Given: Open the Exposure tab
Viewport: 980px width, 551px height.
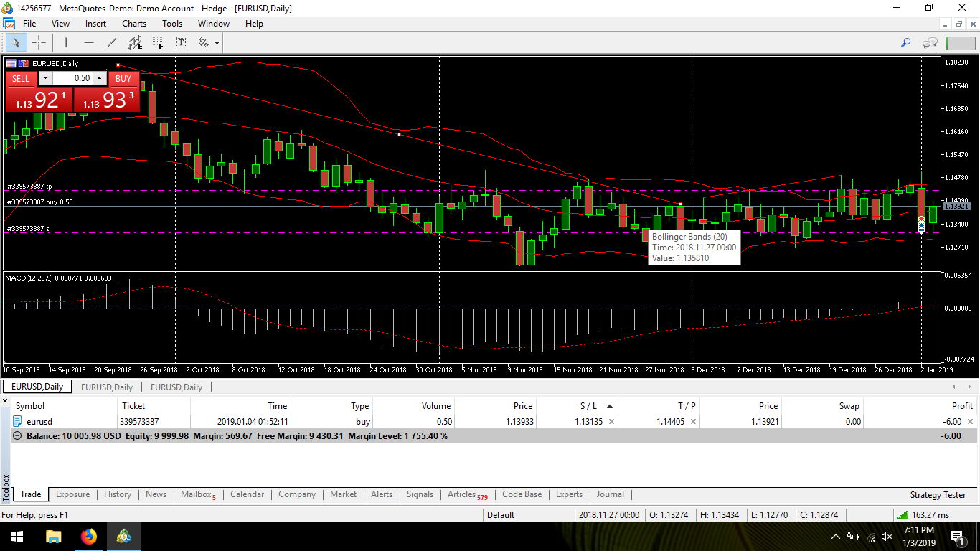Looking at the screenshot, I should coord(72,494).
